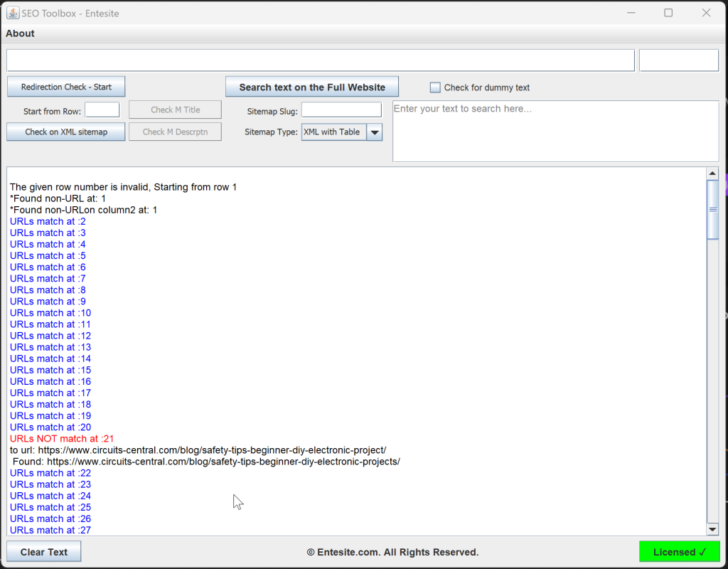Image resolution: width=728 pixels, height=569 pixels.
Task: Click the green Licensed status indicator
Action: 679,552
